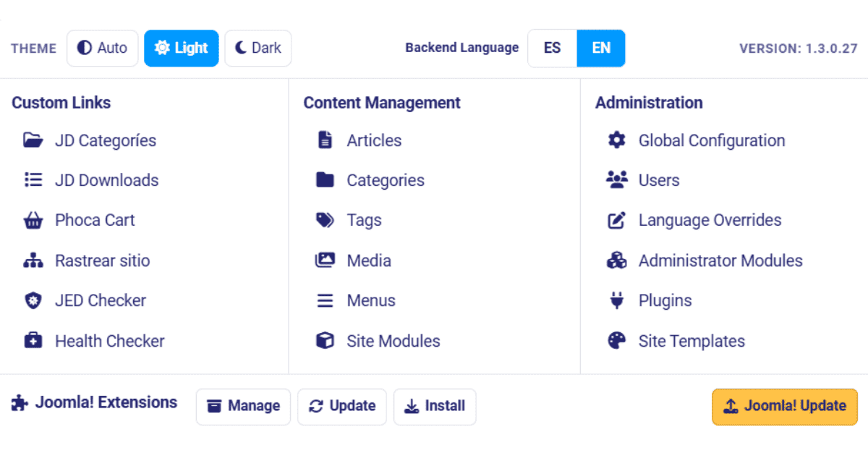Set backend language to ES
This screenshot has width=868, height=456.
tap(552, 48)
